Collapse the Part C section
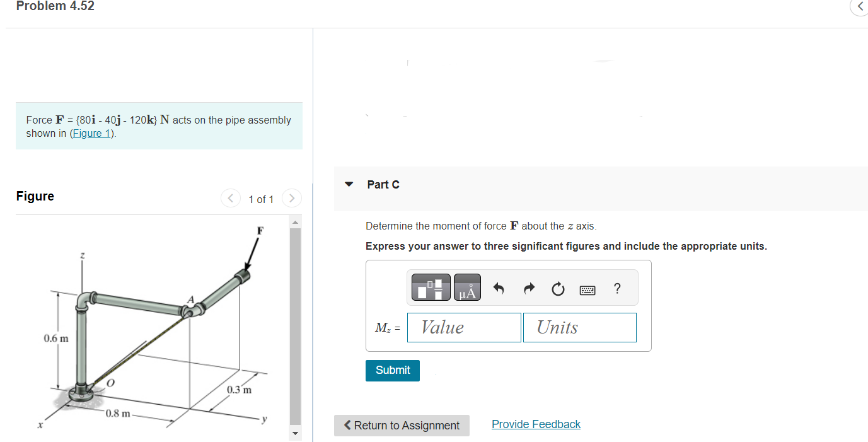Image resolution: width=868 pixels, height=442 pixels. coord(349,184)
